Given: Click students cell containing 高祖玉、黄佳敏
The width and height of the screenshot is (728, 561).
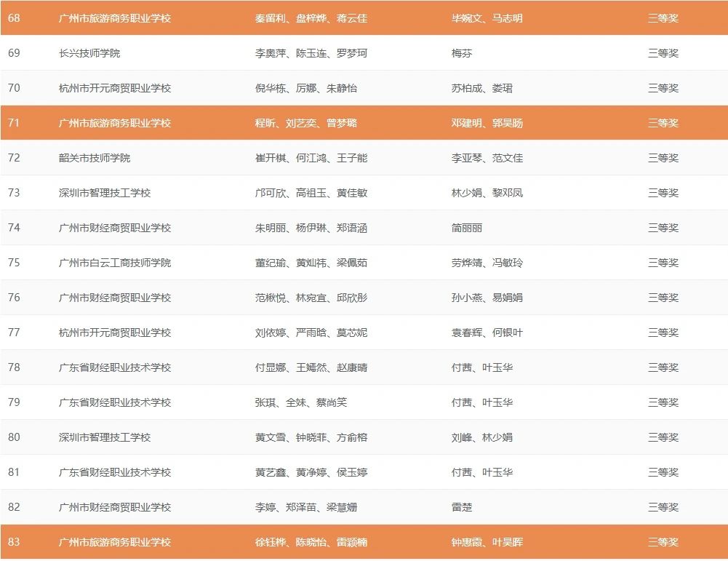Looking at the screenshot, I should pyautogui.click(x=311, y=193).
